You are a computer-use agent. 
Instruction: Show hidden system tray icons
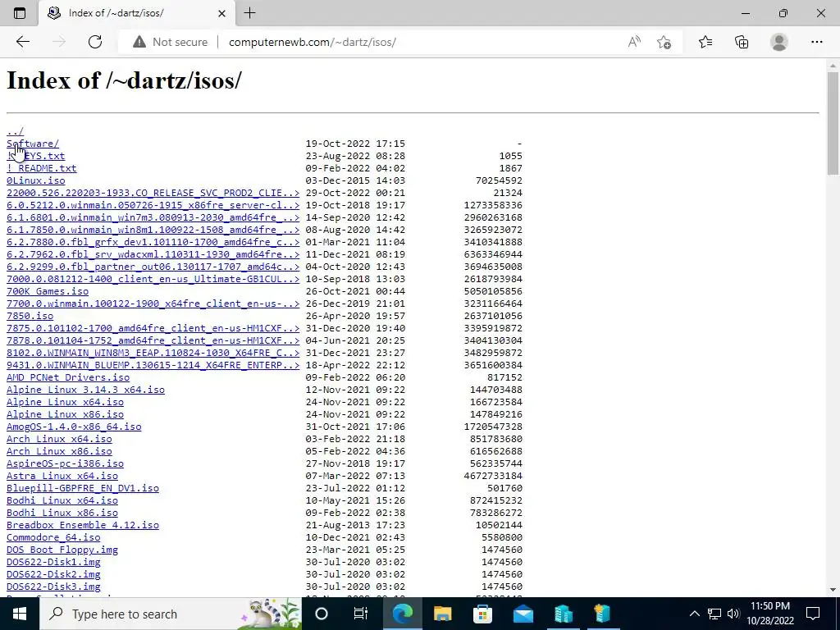(694, 614)
